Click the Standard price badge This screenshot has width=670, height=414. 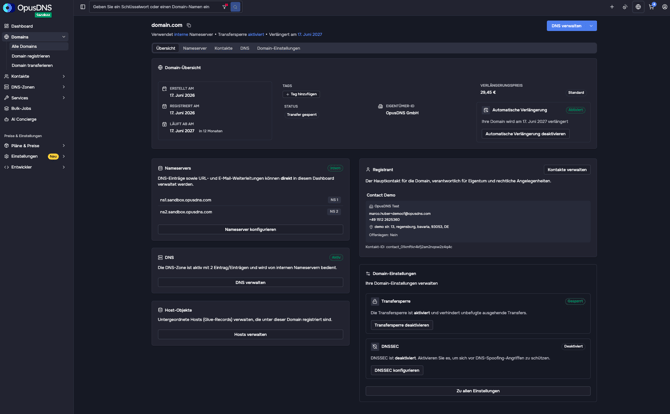[x=576, y=93]
